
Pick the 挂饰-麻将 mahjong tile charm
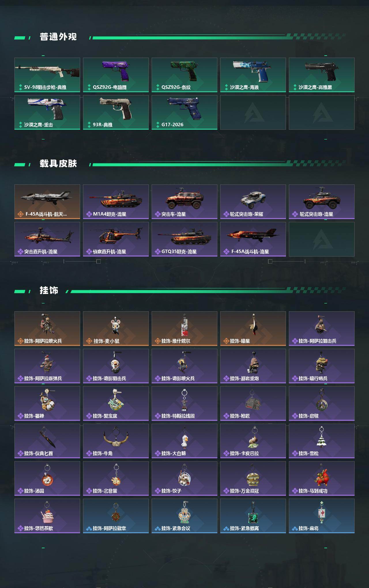322,516
